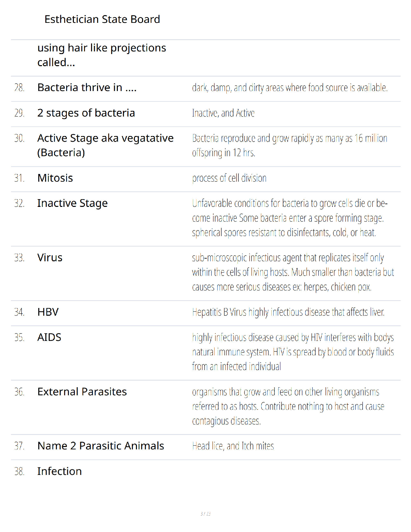Select the 'Head lice, and Itch mites' answer
This screenshot has height=532, width=411.
pyautogui.click(x=233, y=446)
